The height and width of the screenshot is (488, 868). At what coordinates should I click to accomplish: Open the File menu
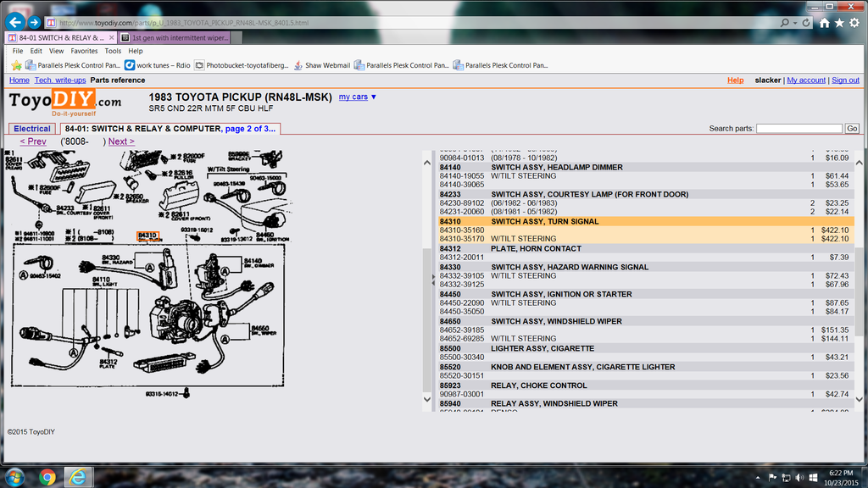(x=18, y=51)
